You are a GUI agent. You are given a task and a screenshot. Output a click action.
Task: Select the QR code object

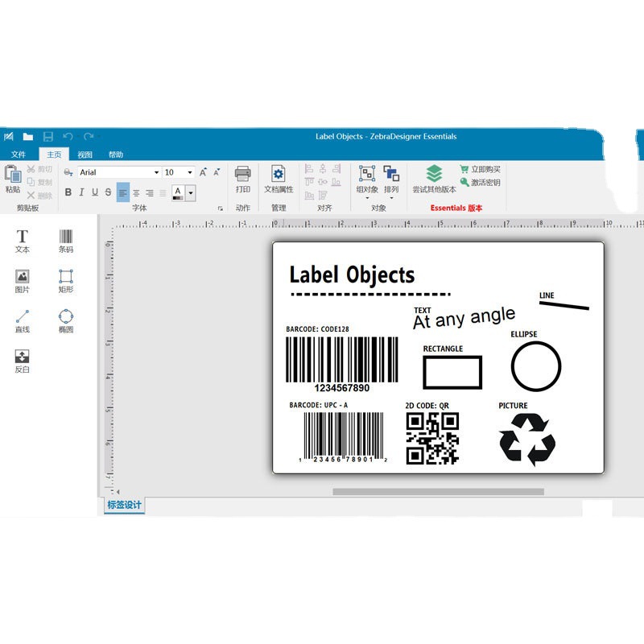coord(432,438)
